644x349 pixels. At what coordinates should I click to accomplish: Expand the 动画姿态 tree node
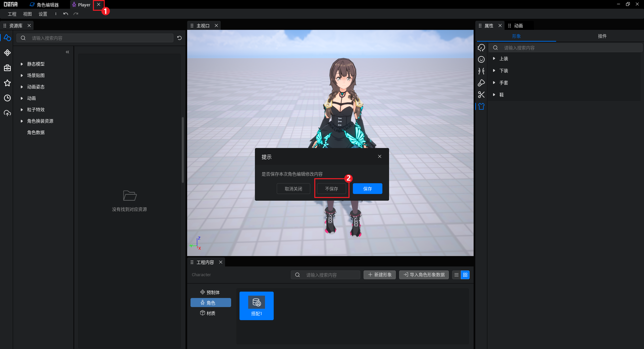click(22, 87)
